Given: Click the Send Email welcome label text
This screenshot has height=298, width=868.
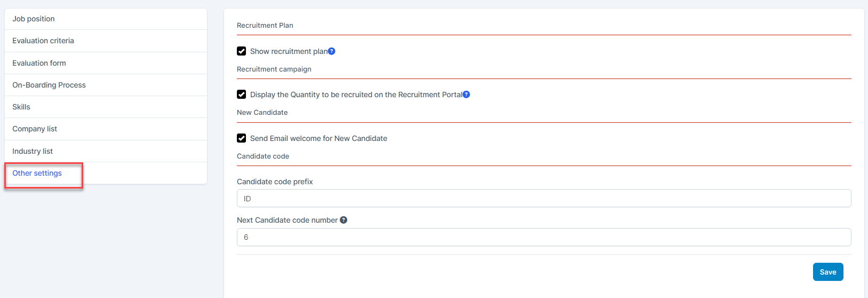Looking at the screenshot, I should point(318,138).
